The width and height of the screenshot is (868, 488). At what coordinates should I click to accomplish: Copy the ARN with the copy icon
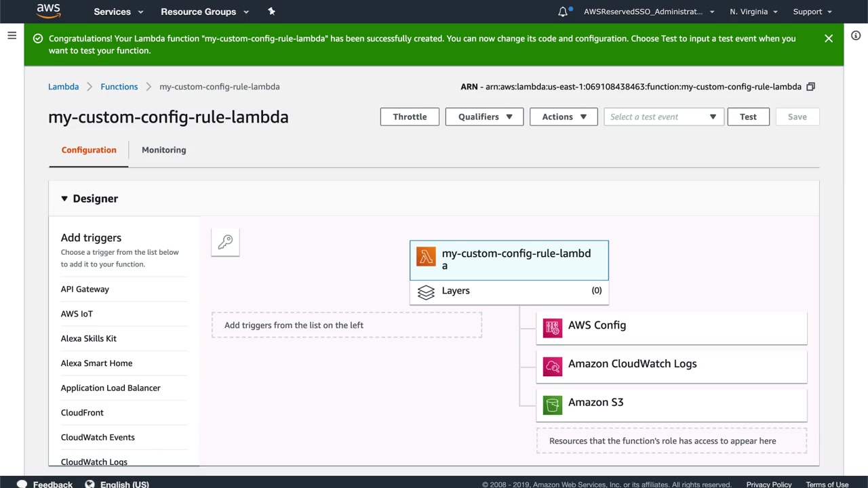point(810,87)
